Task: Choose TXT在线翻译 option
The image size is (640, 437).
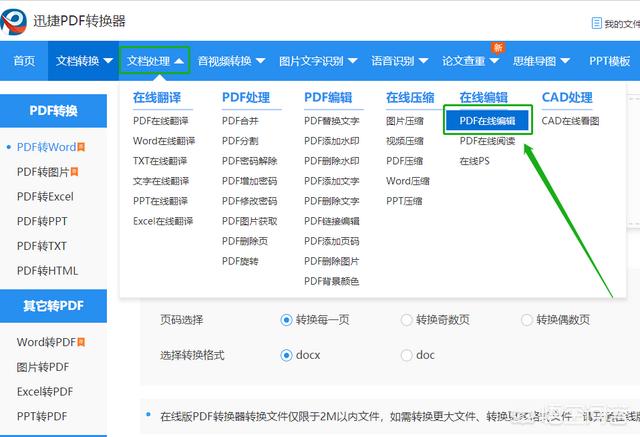Action: point(160,161)
